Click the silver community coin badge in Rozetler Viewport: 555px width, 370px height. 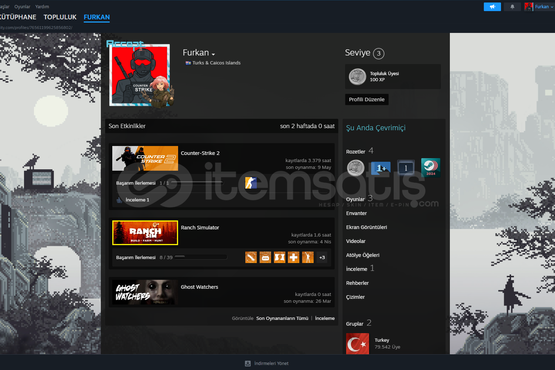point(355,167)
